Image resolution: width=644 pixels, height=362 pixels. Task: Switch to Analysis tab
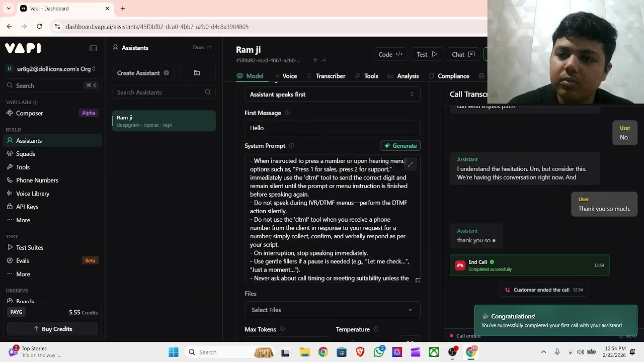pyautogui.click(x=403, y=76)
